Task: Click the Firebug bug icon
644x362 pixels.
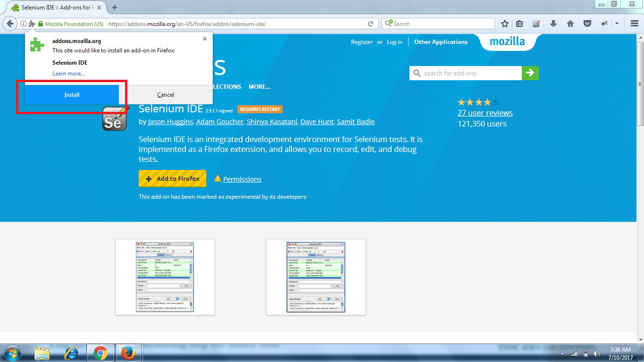Action: pos(605,24)
